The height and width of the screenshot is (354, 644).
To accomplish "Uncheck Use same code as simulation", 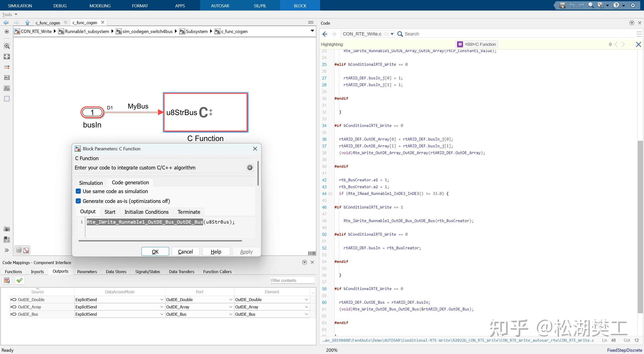I will [78, 191].
